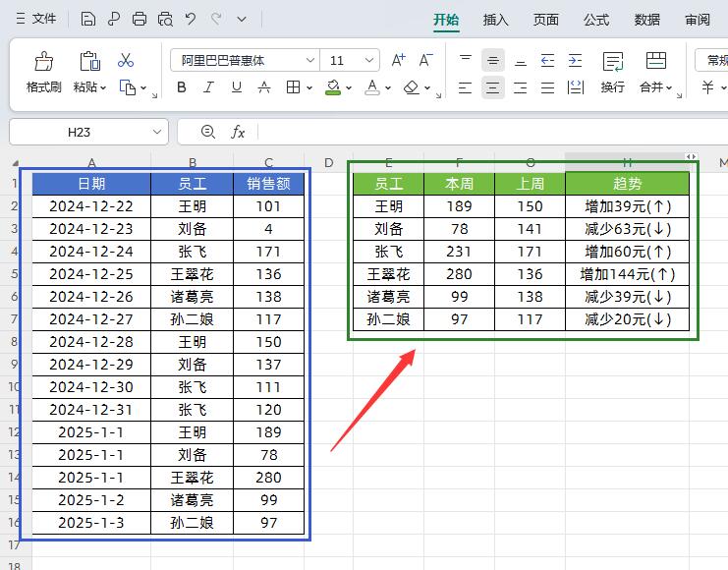Viewport: 728px width, 570px height.
Task: Decrease indent icon
Action: click(548, 60)
